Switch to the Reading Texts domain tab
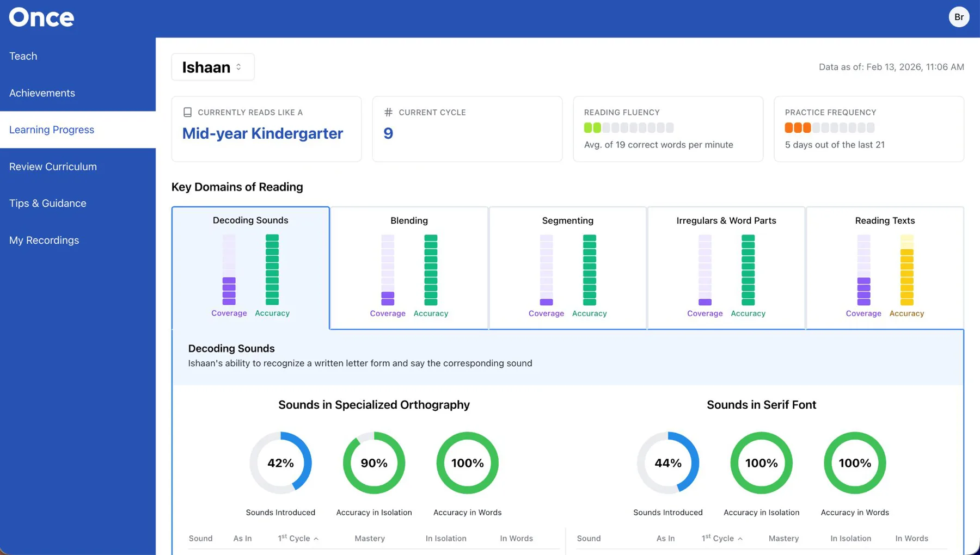 (x=885, y=268)
